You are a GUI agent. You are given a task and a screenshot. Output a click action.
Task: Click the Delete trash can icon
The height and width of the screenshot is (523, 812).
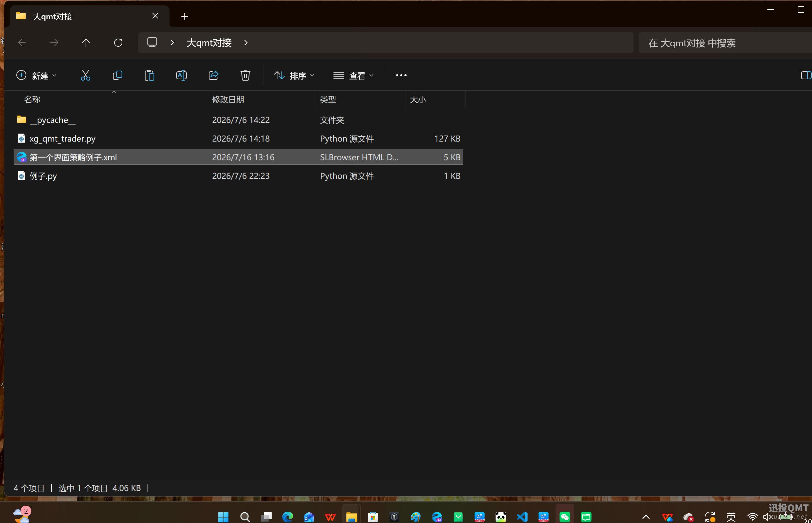coord(245,75)
